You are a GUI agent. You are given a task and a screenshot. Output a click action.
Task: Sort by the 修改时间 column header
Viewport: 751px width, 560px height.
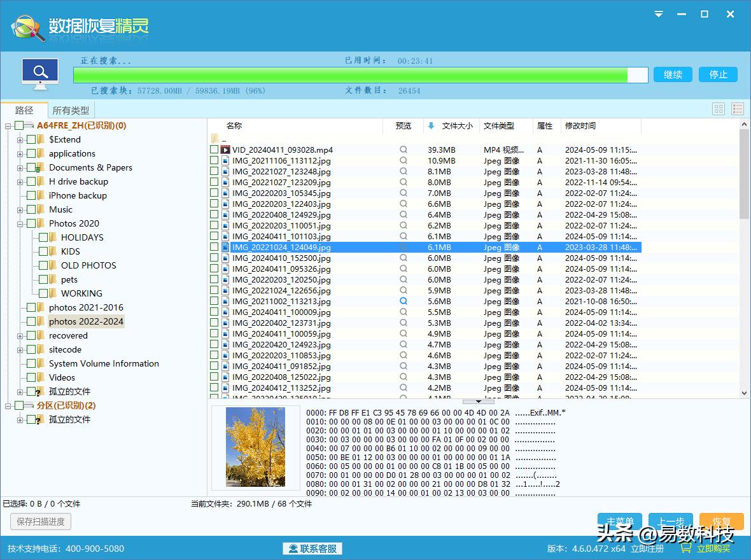580,125
